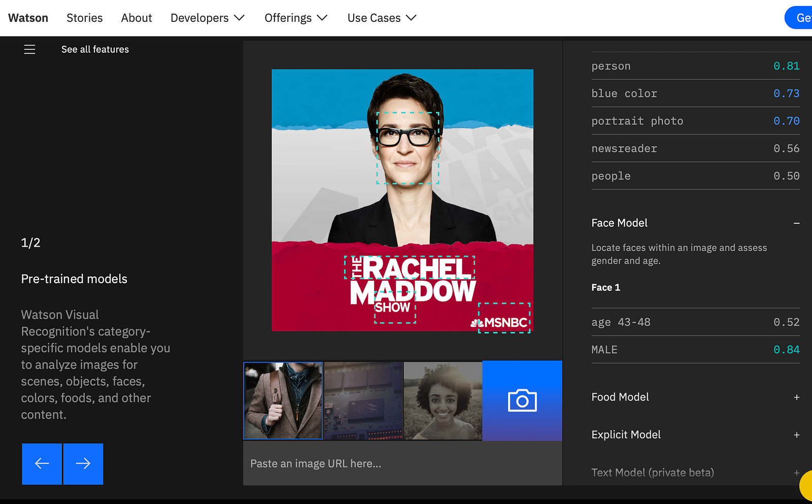Focus the Paste an image URL field

(402, 463)
